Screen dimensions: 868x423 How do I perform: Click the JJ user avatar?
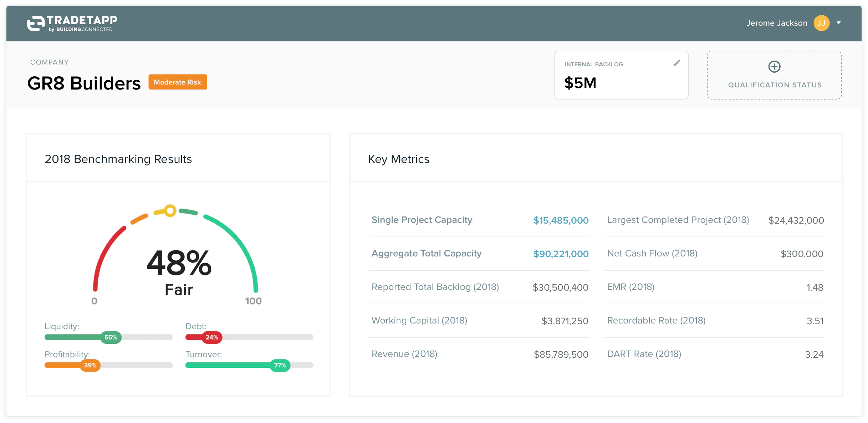(821, 23)
